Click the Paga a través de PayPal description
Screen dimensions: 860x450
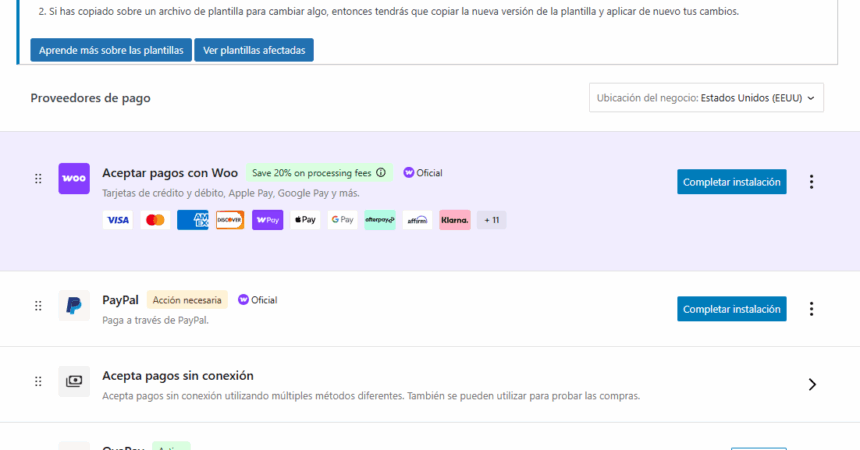point(155,320)
